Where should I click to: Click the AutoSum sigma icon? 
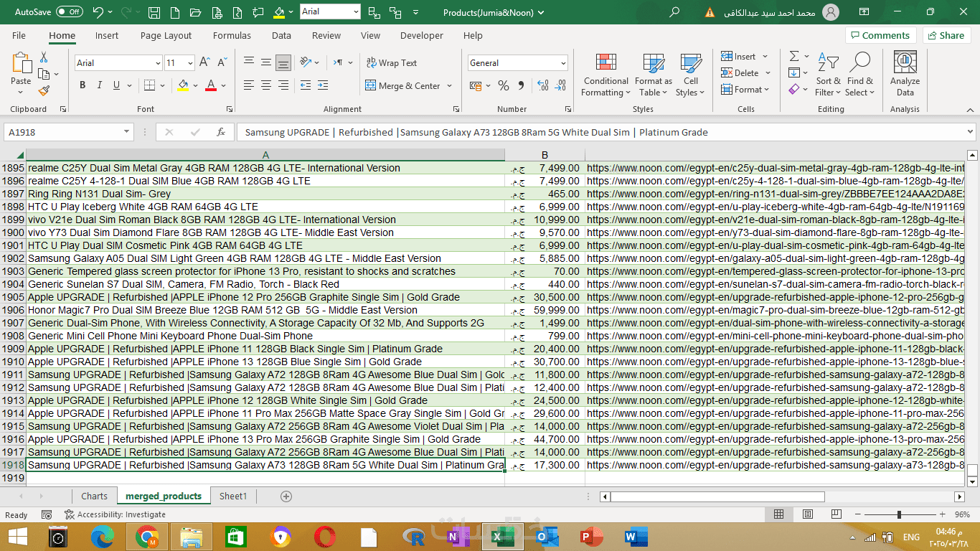[794, 56]
